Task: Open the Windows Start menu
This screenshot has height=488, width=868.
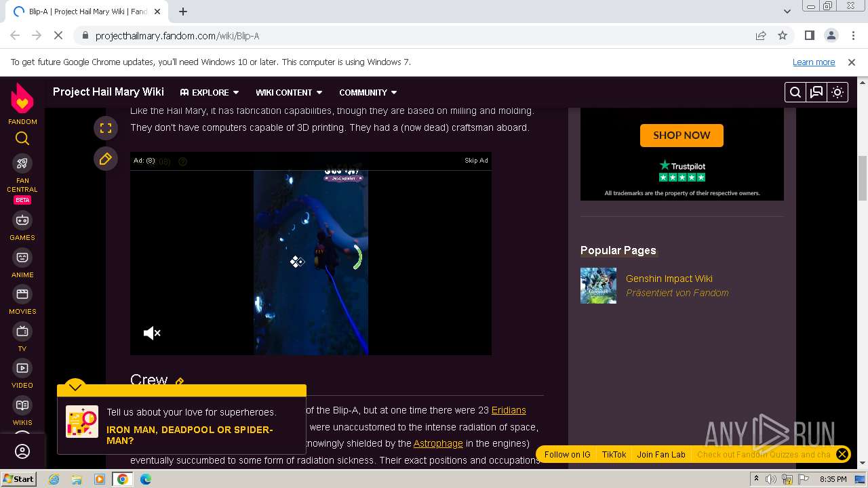Action: (x=18, y=479)
